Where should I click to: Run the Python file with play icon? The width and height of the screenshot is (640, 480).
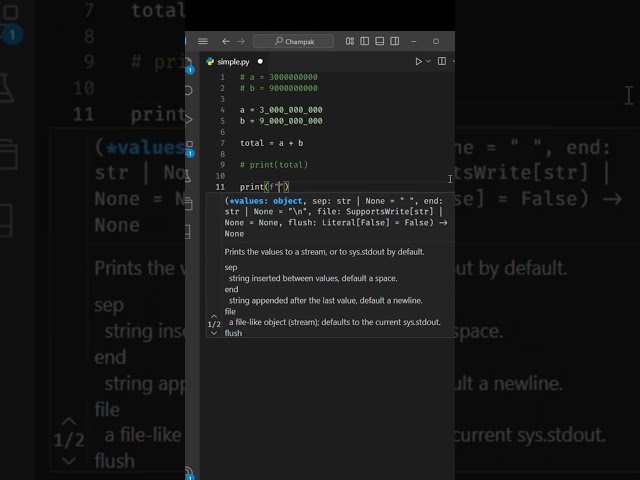point(418,61)
